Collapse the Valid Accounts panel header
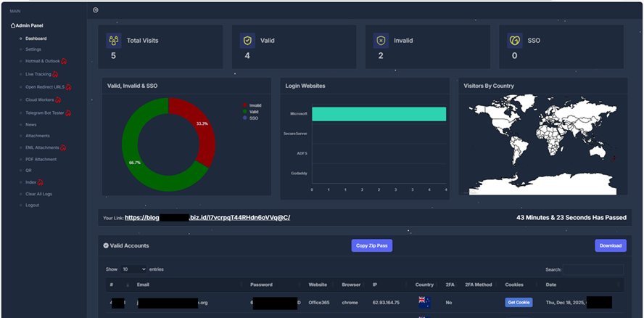Viewport: 644px width, 318px height. pyautogui.click(x=106, y=246)
